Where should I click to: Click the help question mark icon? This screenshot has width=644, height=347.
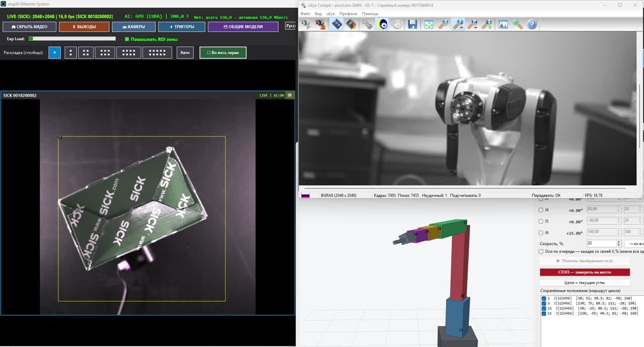point(532,24)
